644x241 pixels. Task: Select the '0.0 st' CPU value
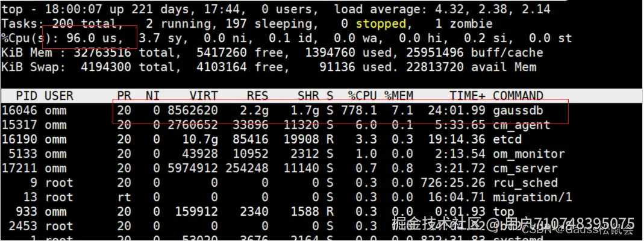(551, 39)
